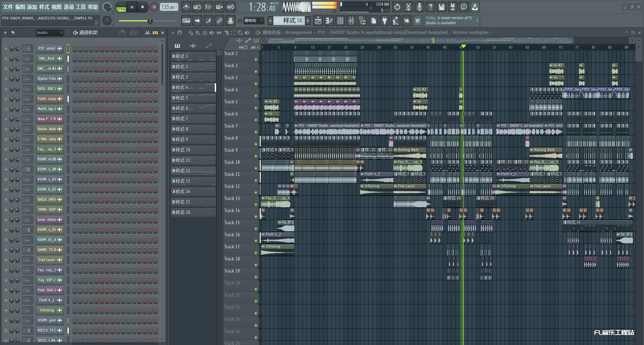
Task: Open the 视图 menu
Action: 56,7
